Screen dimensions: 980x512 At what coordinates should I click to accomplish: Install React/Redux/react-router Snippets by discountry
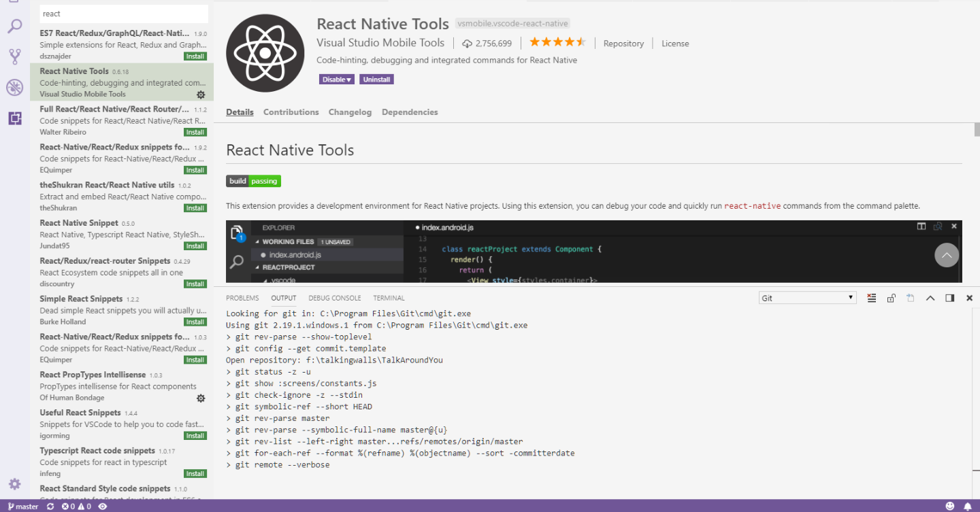195,284
